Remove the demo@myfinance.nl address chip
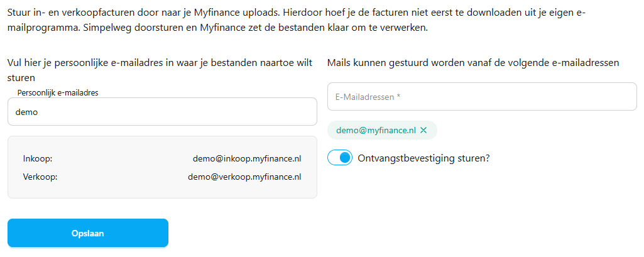This screenshot has width=644, height=257. [424, 131]
